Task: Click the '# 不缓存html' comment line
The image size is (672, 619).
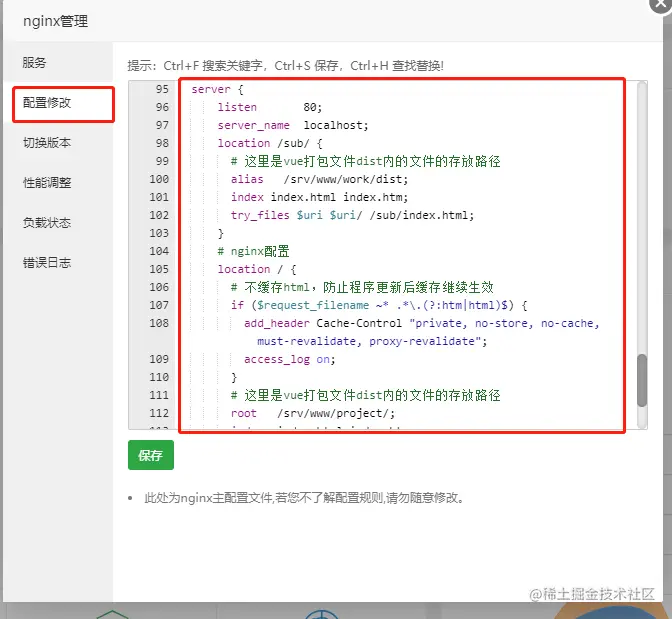Action: (x=362, y=287)
